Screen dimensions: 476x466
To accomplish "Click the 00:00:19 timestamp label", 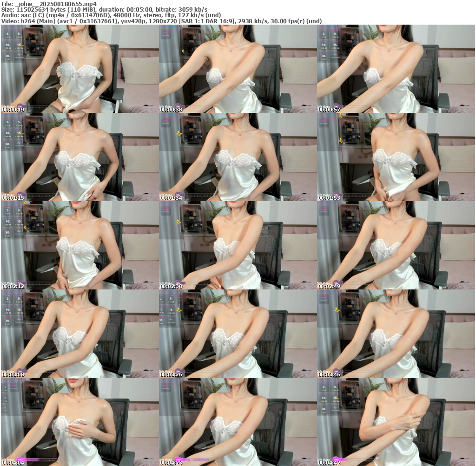I will pyautogui.click(x=13, y=110).
